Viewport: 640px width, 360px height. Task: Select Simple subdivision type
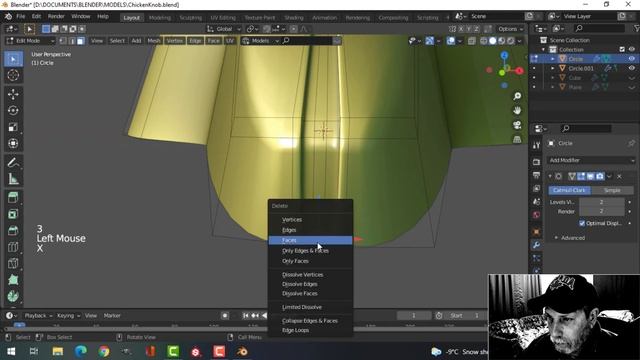pyautogui.click(x=612, y=190)
